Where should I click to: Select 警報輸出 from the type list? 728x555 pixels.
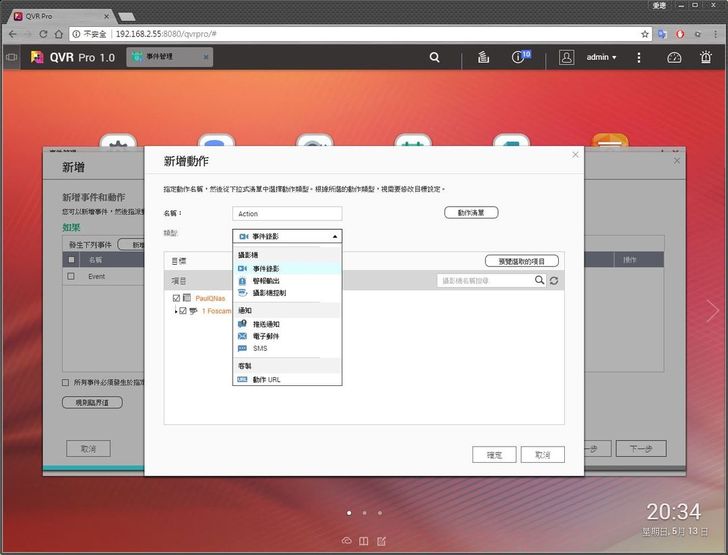tap(266, 281)
